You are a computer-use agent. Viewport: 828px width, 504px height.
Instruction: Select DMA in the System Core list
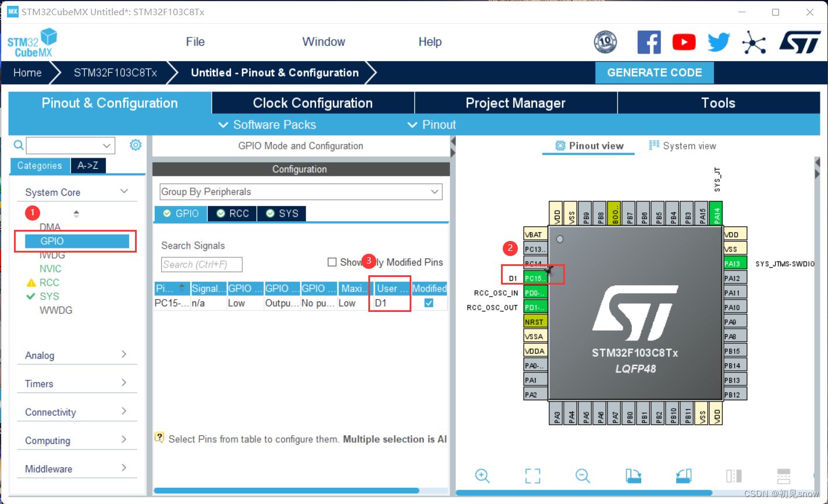click(x=50, y=227)
